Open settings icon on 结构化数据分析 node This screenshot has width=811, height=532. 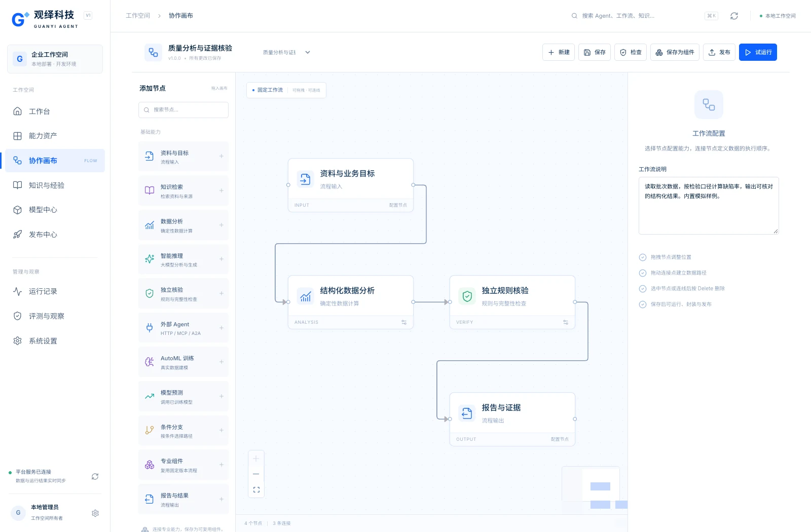point(404,322)
